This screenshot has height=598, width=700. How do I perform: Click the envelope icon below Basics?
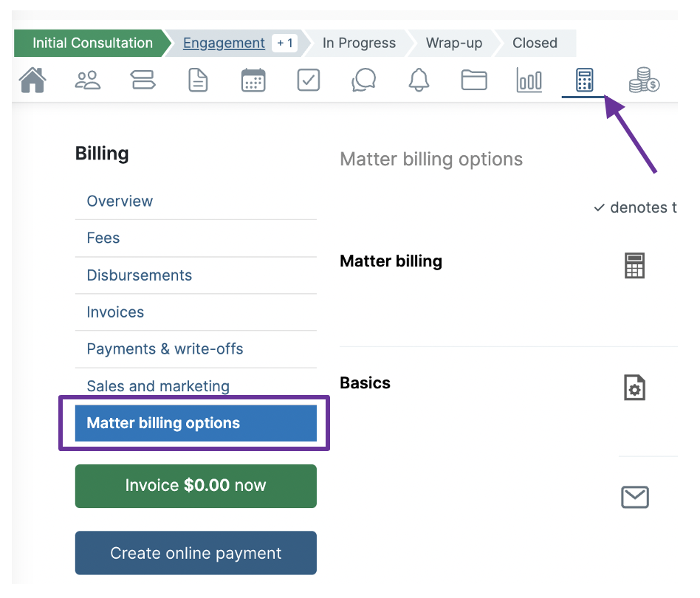click(x=634, y=497)
